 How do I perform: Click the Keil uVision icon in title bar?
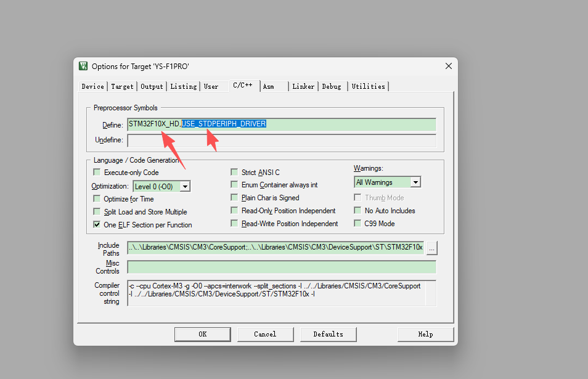click(83, 67)
